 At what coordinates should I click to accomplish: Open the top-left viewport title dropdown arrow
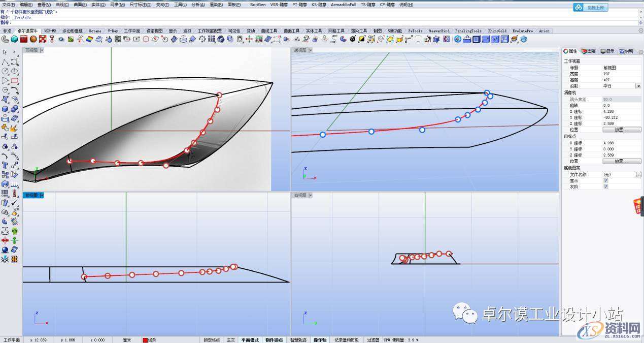[x=42, y=50]
